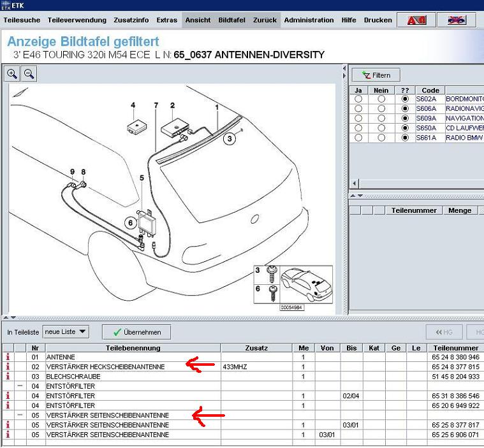
Task: Click left arrow of filter list scrollbar
Action: [x=355, y=184]
